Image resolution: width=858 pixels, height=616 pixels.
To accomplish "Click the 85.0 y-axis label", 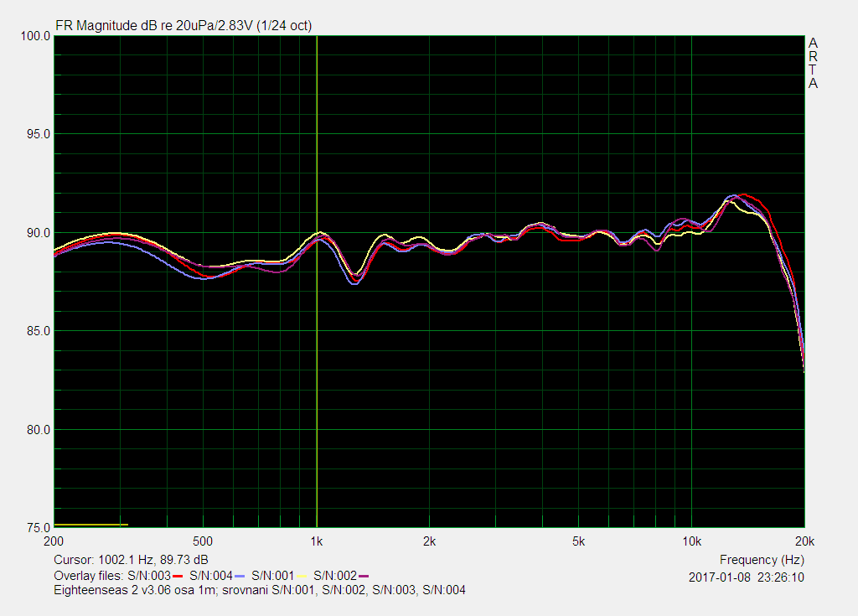I will coord(38,331).
